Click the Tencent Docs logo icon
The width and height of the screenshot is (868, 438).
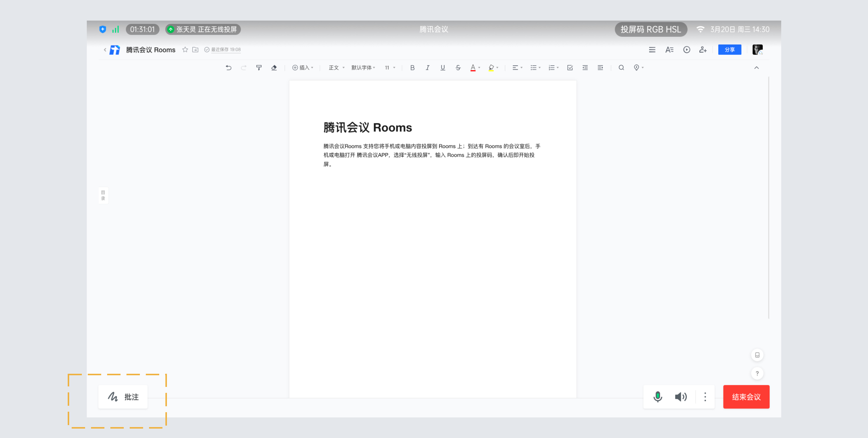coord(115,50)
